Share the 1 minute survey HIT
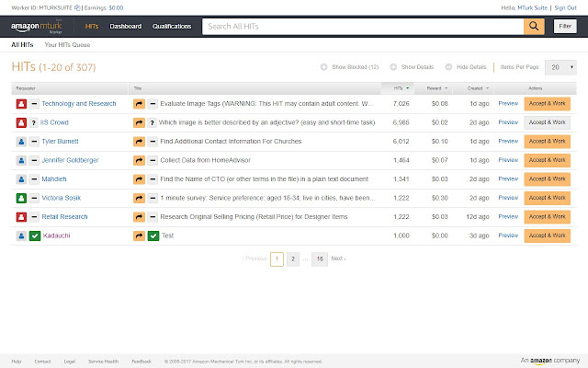The width and height of the screenshot is (588, 368). click(139, 198)
